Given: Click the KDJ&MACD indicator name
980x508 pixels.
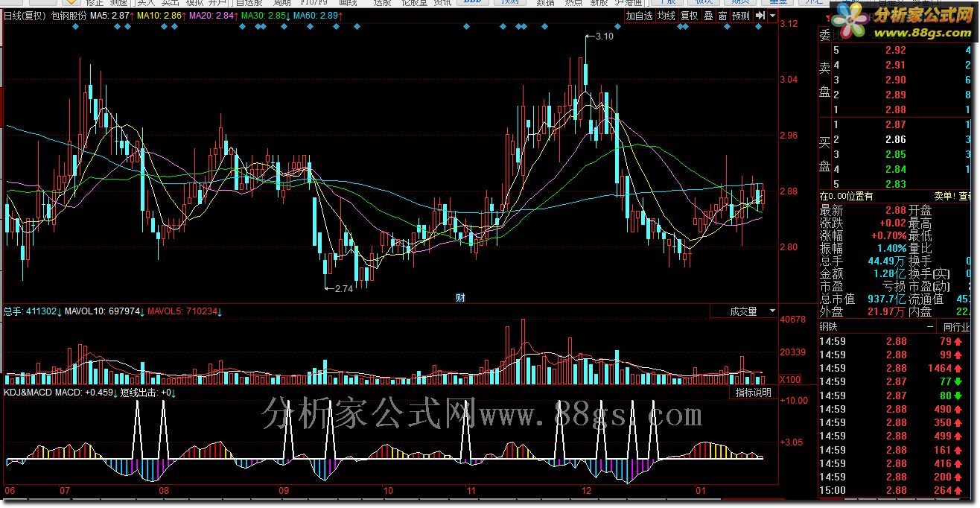Looking at the screenshot, I should point(28,393).
